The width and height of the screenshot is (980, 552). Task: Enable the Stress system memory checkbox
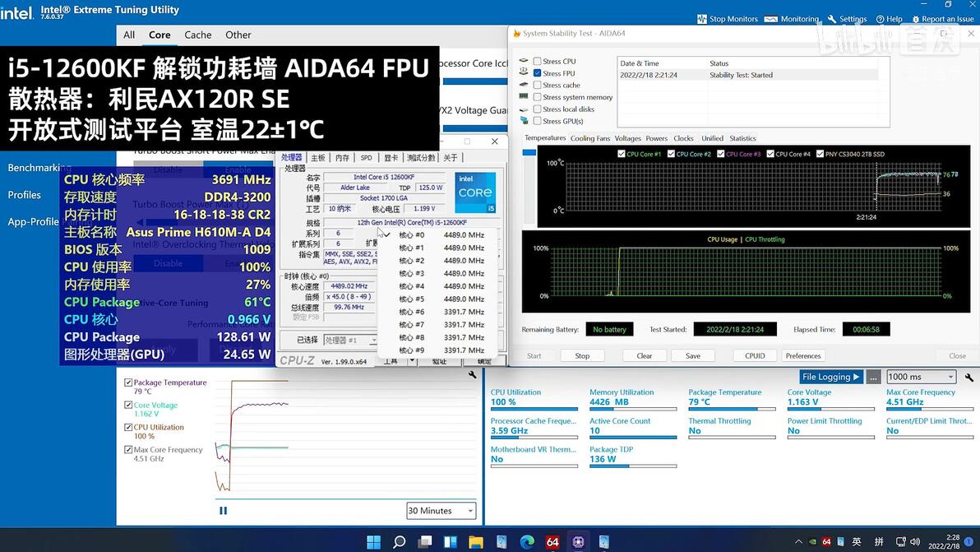(x=537, y=97)
